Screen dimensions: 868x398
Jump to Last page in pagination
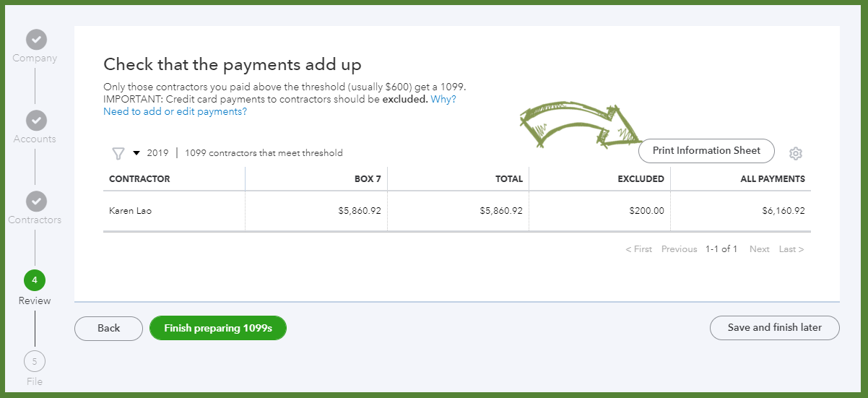791,249
